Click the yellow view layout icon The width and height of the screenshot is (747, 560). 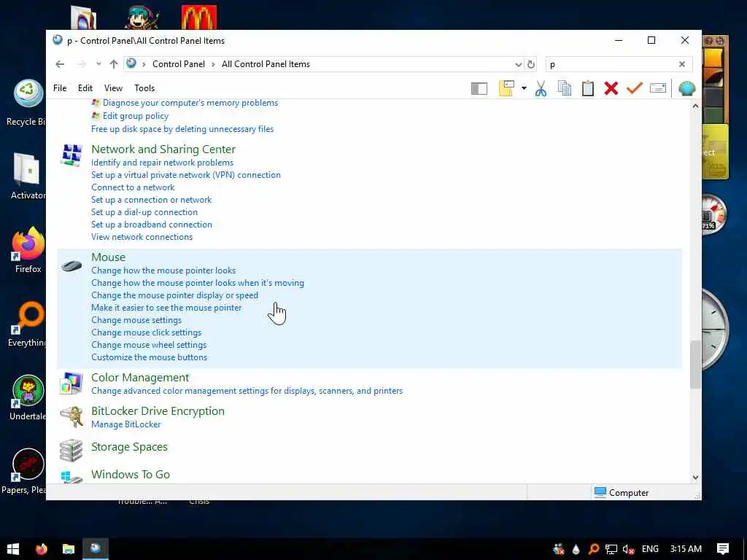506,88
